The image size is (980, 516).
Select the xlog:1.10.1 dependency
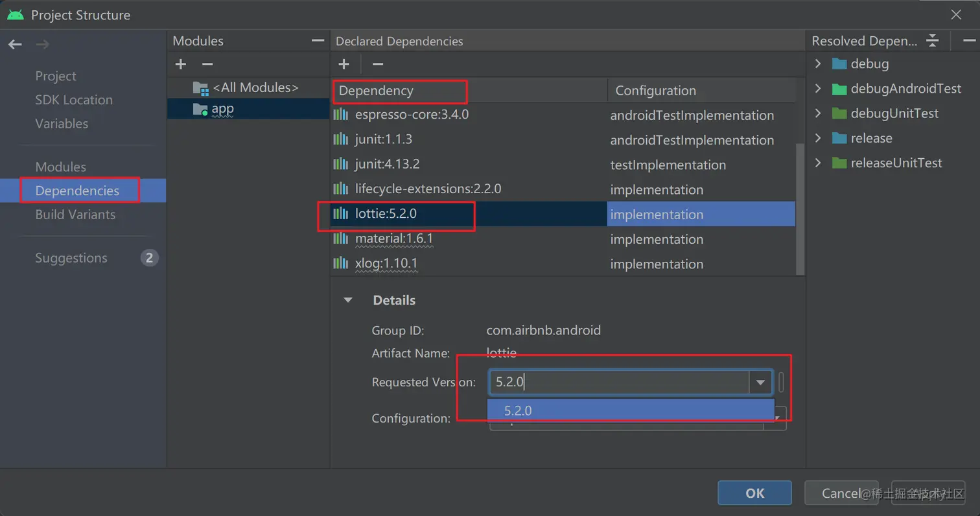[x=386, y=263]
